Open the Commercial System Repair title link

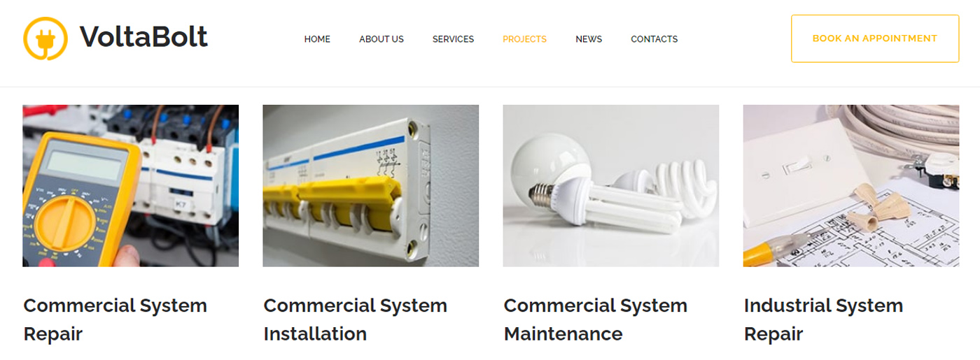(115, 319)
